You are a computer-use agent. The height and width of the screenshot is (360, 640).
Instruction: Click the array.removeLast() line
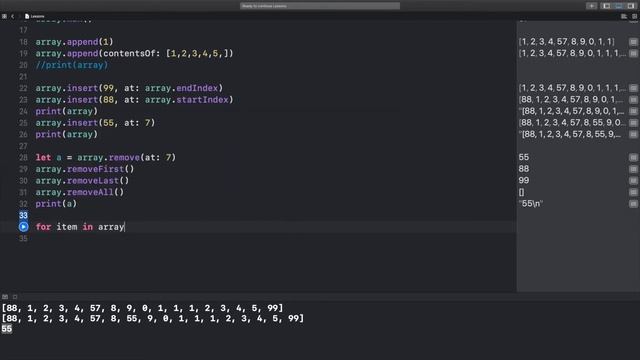coord(82,180)
